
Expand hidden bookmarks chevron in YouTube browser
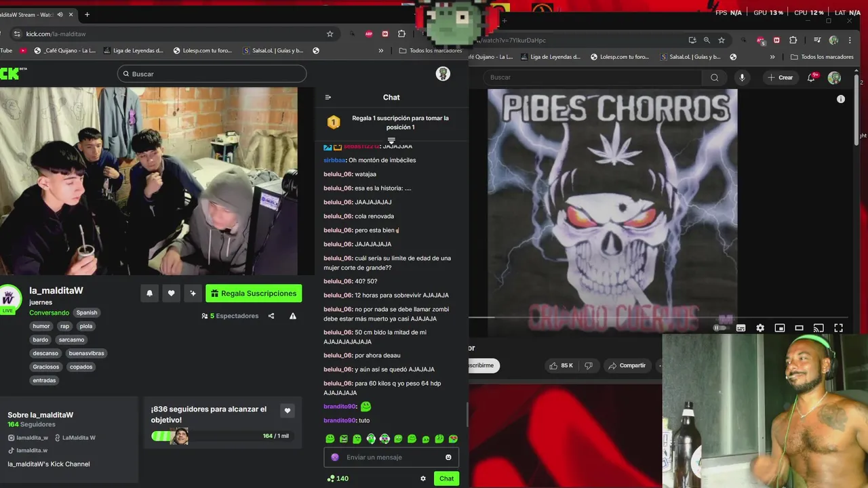coord(772,57)
